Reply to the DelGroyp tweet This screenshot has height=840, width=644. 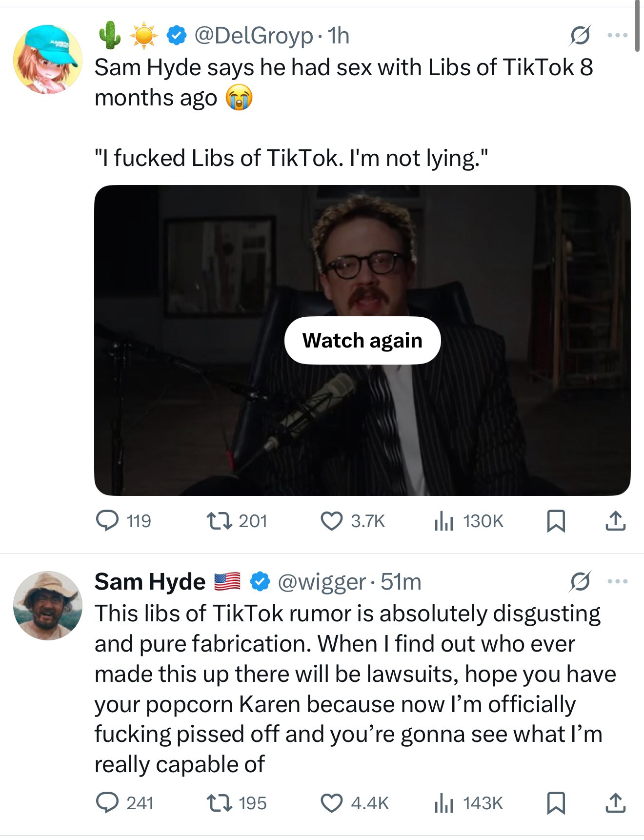(x=107, y=520)
